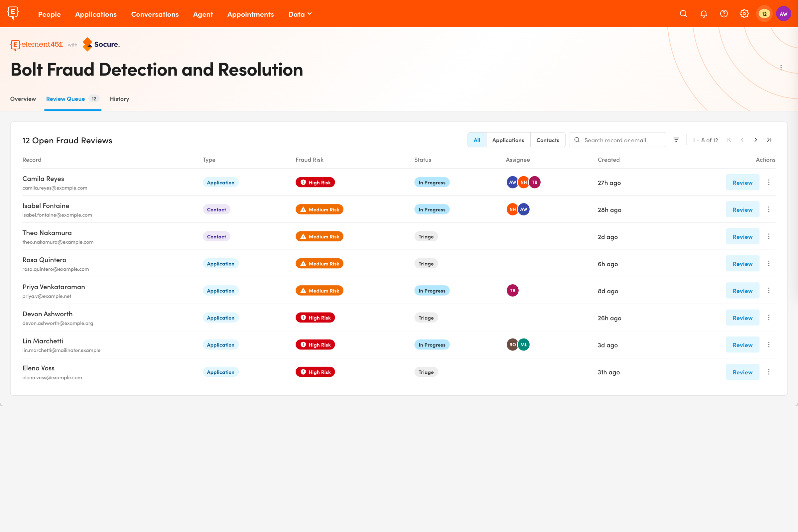The height and width of the screenshot is (532, 798).
Task: Review Camila Reyes record
Action: pos(742,183)
